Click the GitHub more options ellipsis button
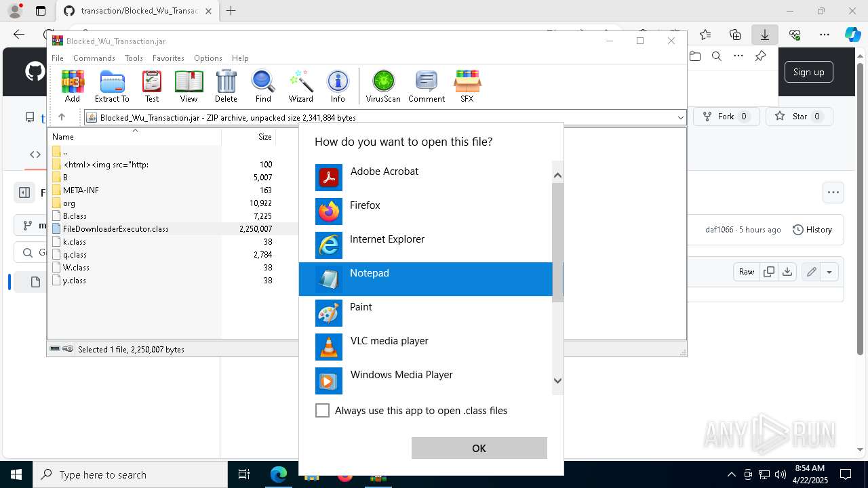This screenshot has height=488, width=868. (833, 192)
